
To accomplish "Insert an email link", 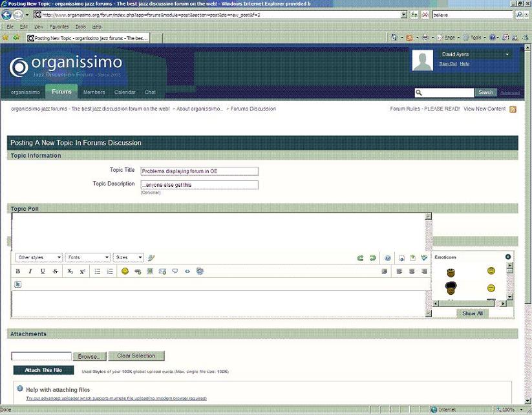I will click(x=162, y=271).
